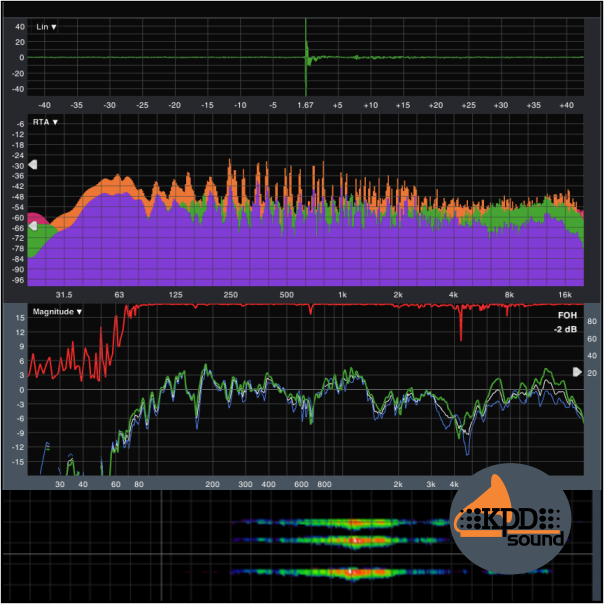Viewport: 604px width, 604px height.
Task: Click the 1.67 delay value on time axis
Action: click(305, 105)
